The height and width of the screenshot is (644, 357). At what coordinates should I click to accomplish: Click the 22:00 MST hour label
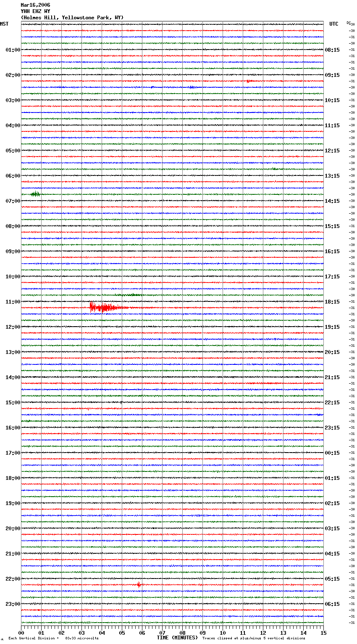(x=13, y=579)
